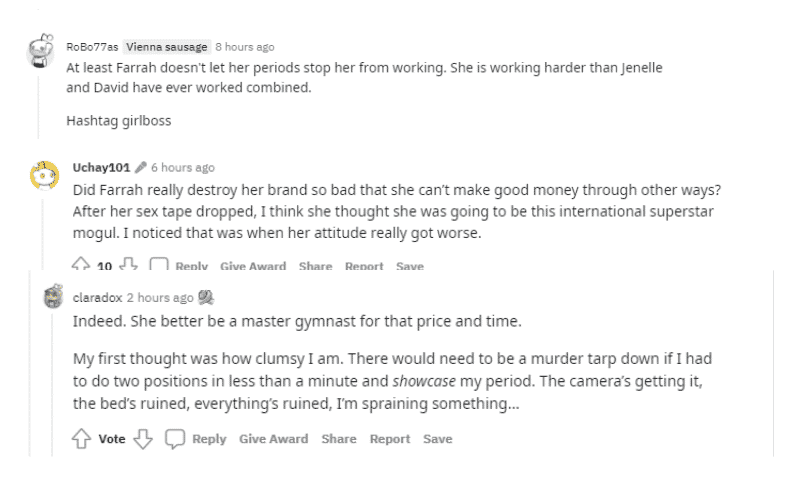Screen dimensions: 800x500
Task: Upvote claradox's comment
Action: tap(81, 439)
